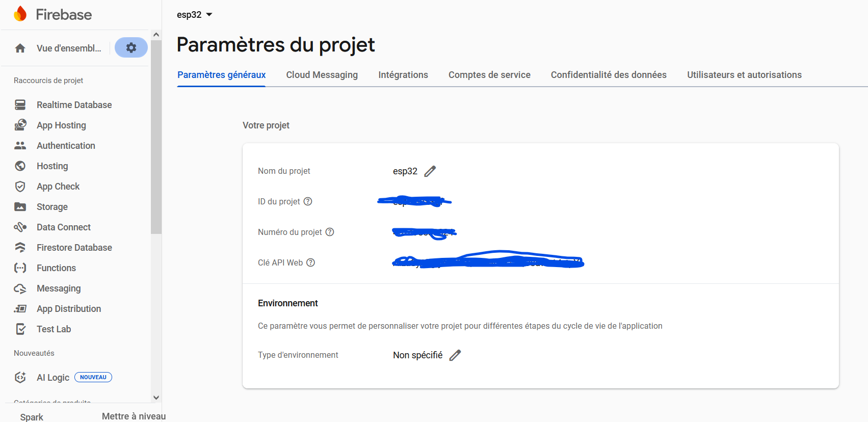Image resolution: width=868 pixels, height=422 pixels.
Task: Open App Distribution from sidebar
Action: pos(69,309)
